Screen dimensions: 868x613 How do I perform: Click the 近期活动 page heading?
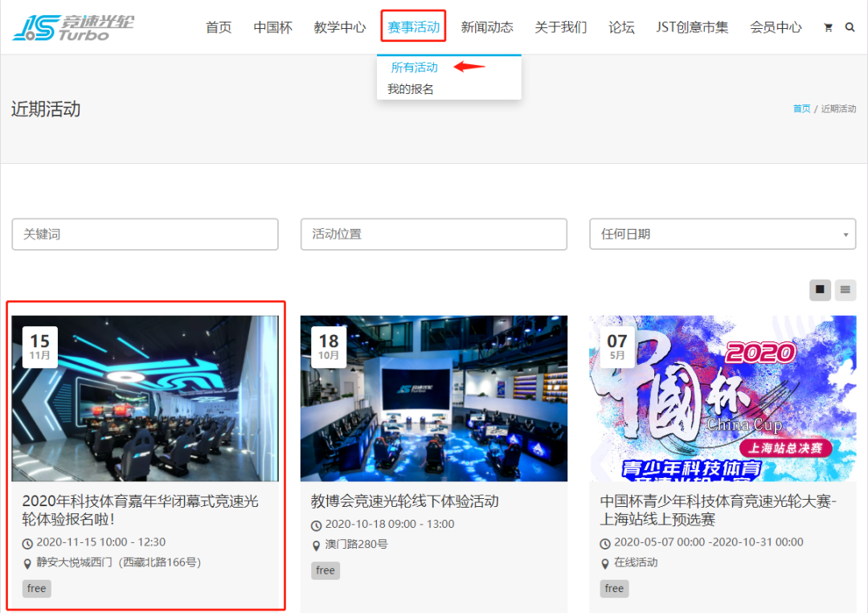click(46, 109)
